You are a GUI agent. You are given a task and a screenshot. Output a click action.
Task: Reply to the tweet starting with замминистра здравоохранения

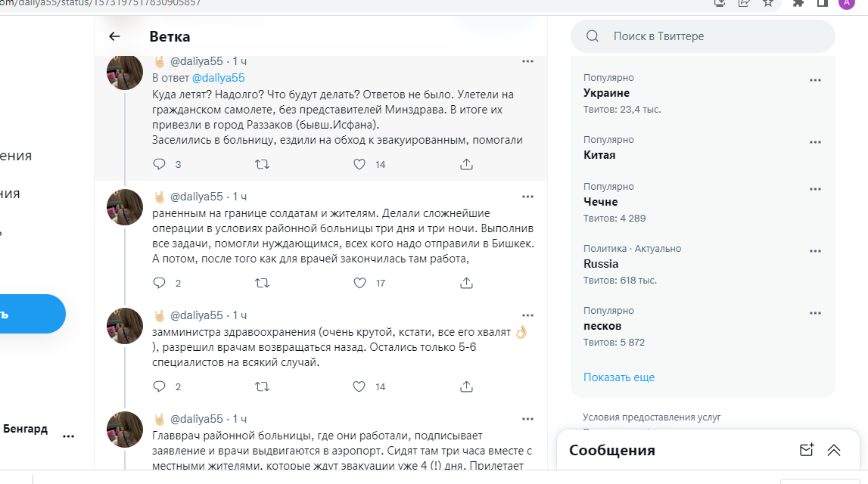click(x=159, y=386)
